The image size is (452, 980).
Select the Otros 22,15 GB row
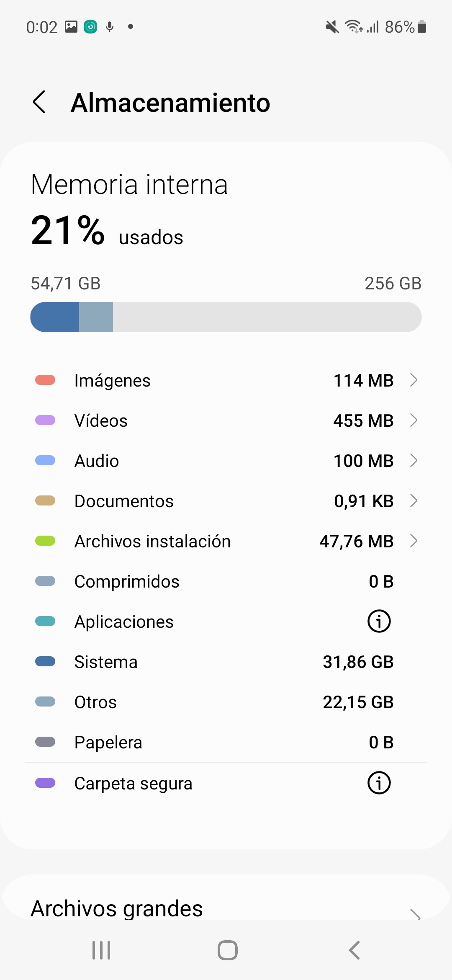[x=226, y=702]
